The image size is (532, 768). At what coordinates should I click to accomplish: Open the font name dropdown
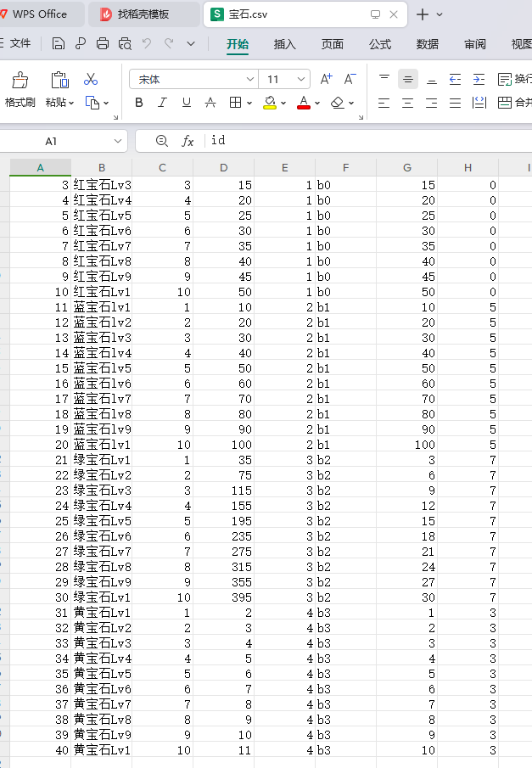pos(249,80)
